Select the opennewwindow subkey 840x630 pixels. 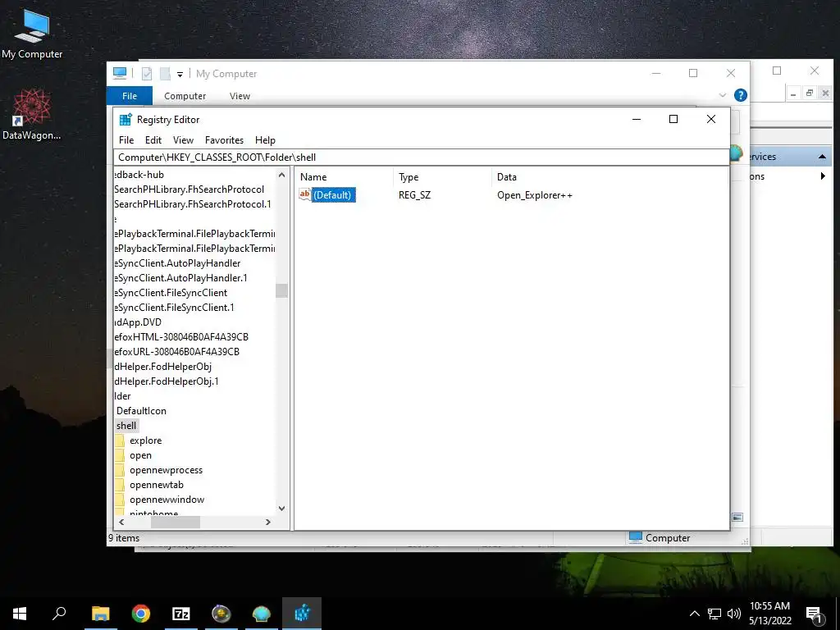[167, 500]
